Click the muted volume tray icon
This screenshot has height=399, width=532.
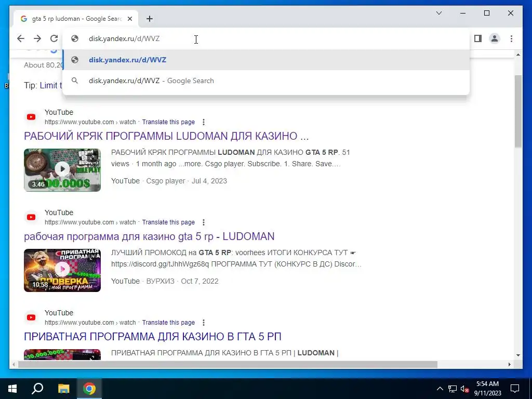464,389
